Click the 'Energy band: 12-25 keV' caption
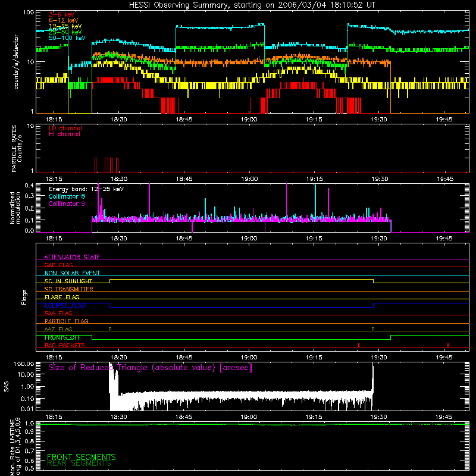 [x=86, y=189]
